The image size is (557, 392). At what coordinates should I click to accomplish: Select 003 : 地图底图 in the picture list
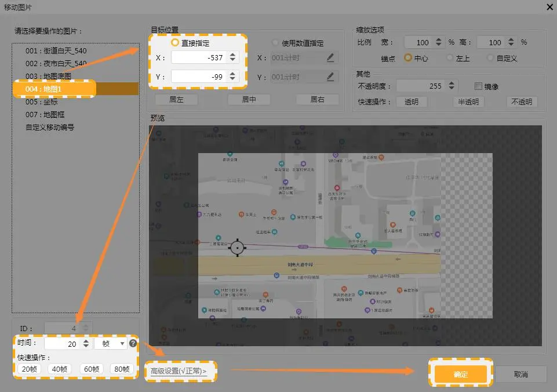click(x=49, y=76)
